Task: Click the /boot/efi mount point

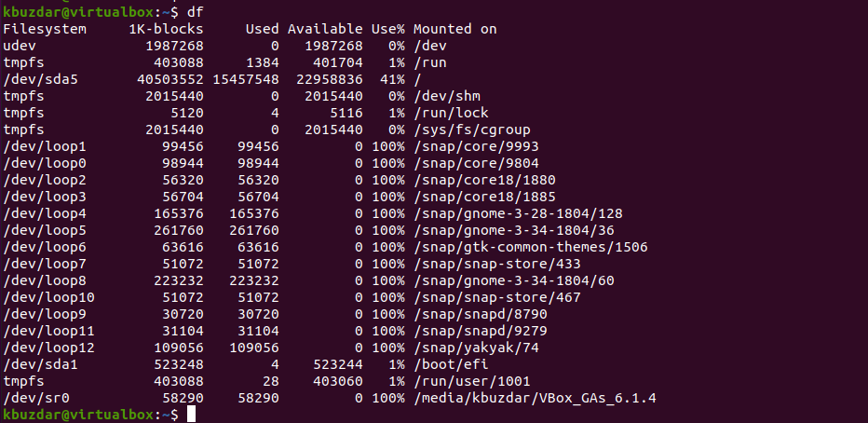Action: (451, 364)
